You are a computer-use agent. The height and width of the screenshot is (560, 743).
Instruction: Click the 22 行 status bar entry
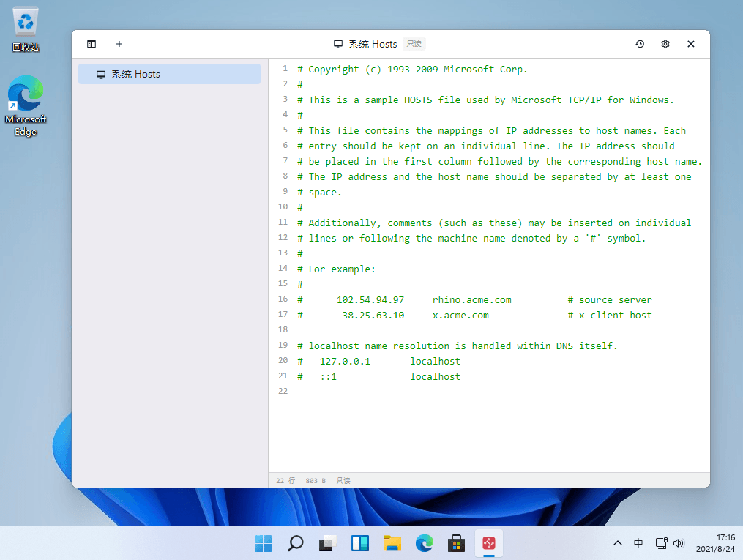pos(285,480)
